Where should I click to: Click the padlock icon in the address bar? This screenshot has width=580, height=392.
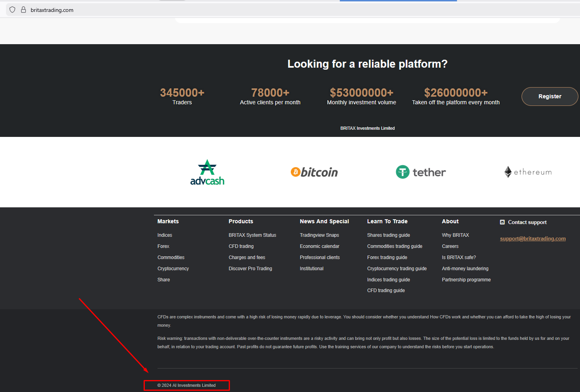tap(23, 10)
